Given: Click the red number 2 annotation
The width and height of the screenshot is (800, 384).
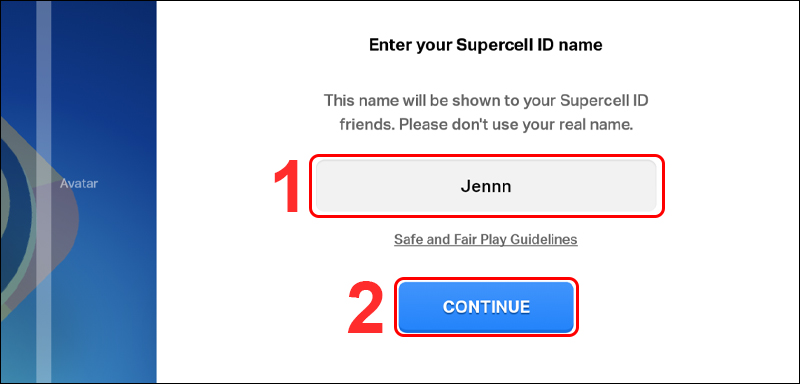Looking at the screenshot, I should point(365,309).
